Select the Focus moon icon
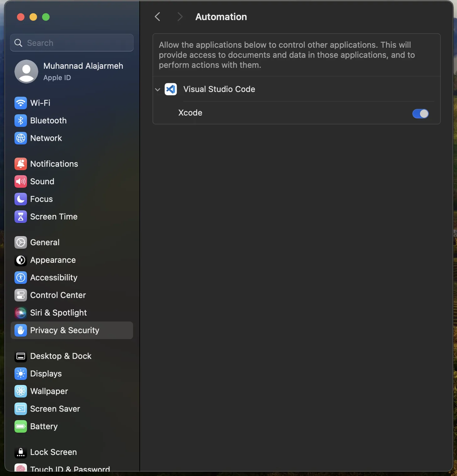The width and height of the screenshot is (457, 476). [x=21, y=199]
